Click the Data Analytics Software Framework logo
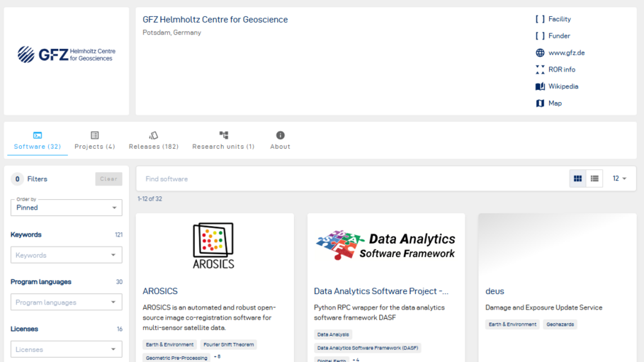Viewport: 644px width, 362px height. [x=385, y=245]
